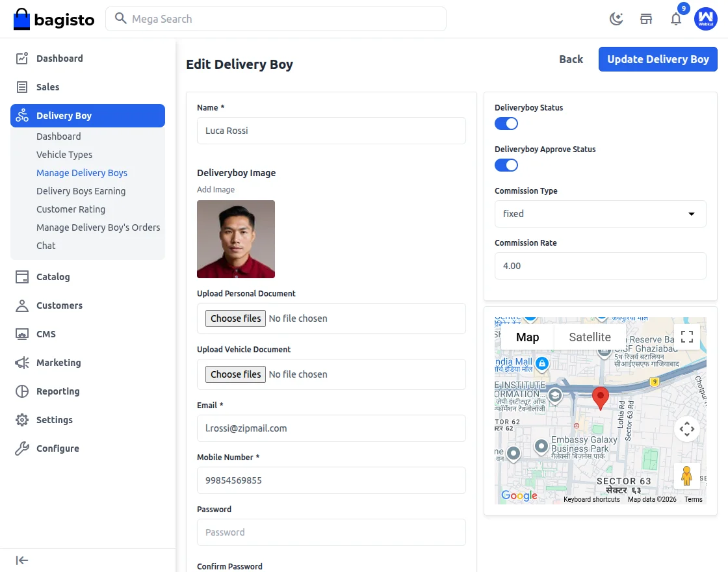Open the Webkul admin profile avatar
The width and height of the screenshot is (728, 572).
pyautogui.click(x=706, y=19)
